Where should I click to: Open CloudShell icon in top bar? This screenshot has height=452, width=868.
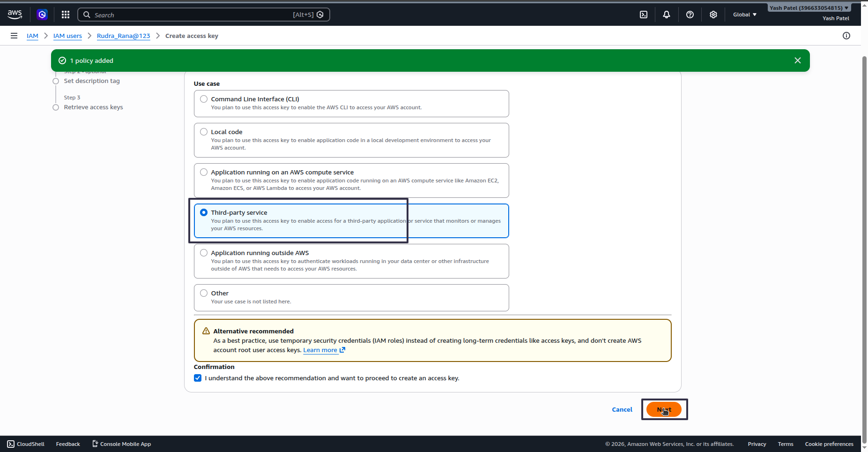[x=644, y=15]
